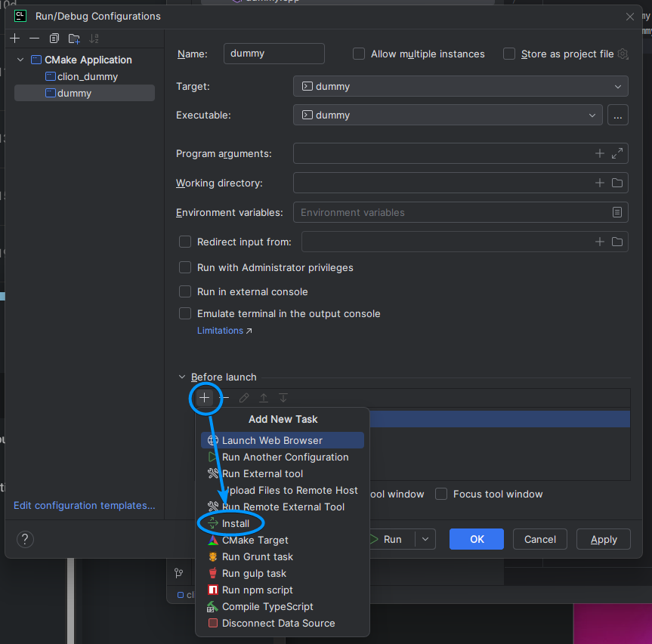This screenshot has height=644, width=652.
Task: Click the Copy Configuration icon in top toolbar
Action: (54, 39)
